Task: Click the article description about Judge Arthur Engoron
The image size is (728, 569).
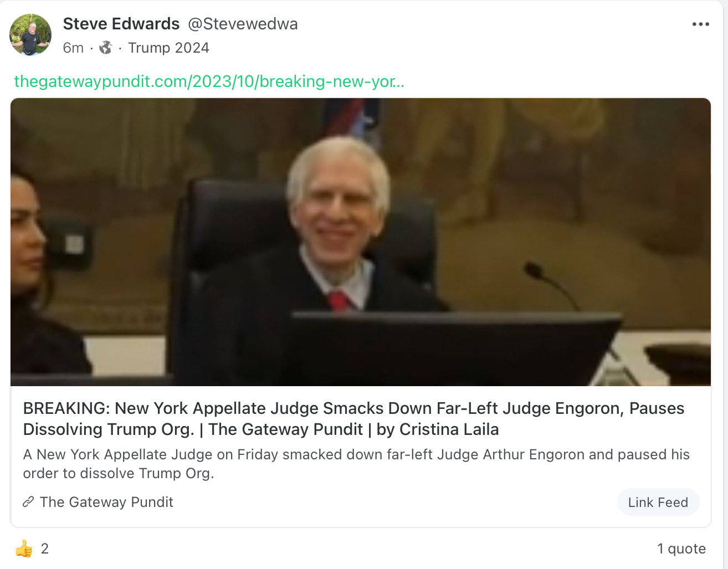Action: 356,464
